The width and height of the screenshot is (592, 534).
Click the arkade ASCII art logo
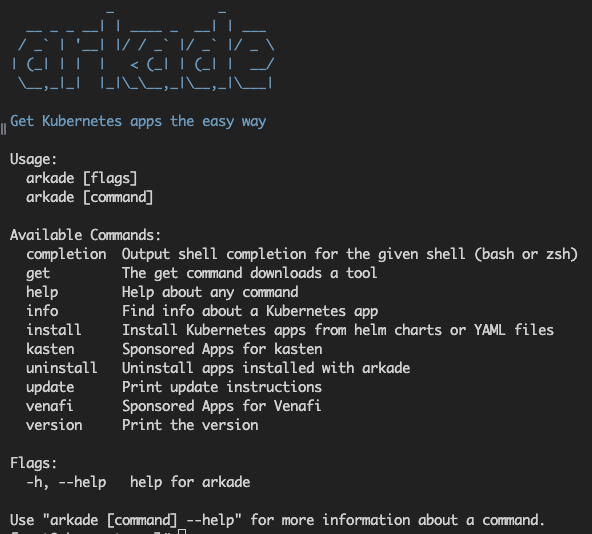[x=143, y=49]
